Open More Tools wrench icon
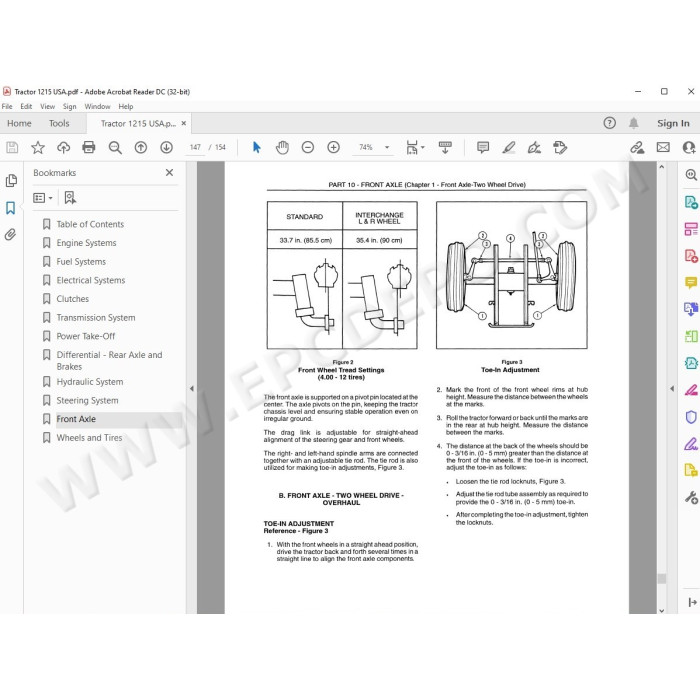 coord(691,497)
